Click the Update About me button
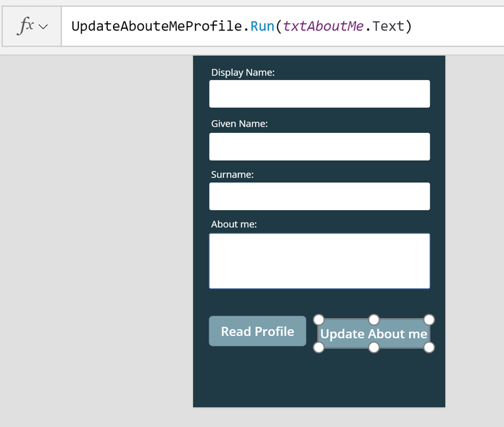The width and height of the screenshot is (504, 427). tap(374, 334)
